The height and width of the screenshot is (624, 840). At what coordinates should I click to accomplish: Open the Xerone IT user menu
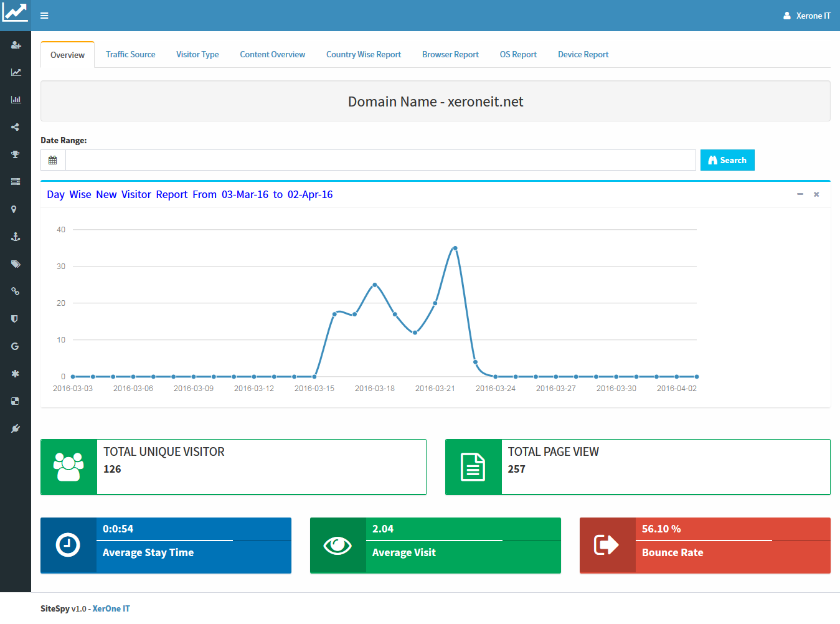pos(807,16)
